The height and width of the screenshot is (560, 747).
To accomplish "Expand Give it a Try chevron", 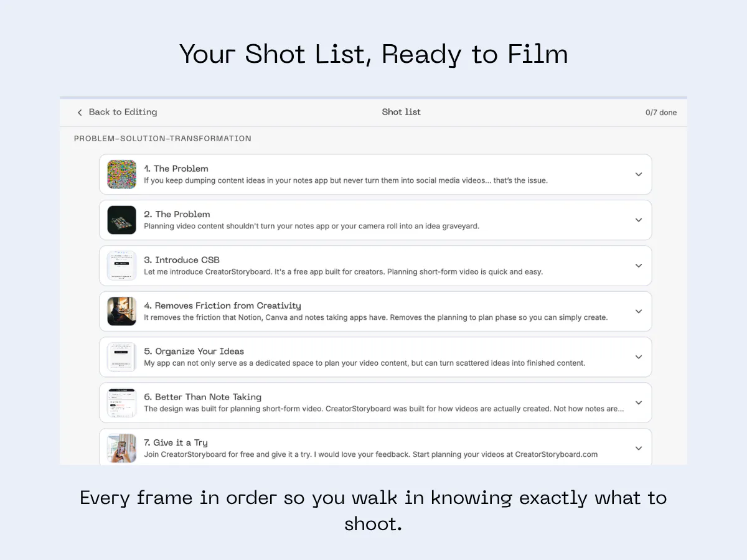I will (638, 448).
